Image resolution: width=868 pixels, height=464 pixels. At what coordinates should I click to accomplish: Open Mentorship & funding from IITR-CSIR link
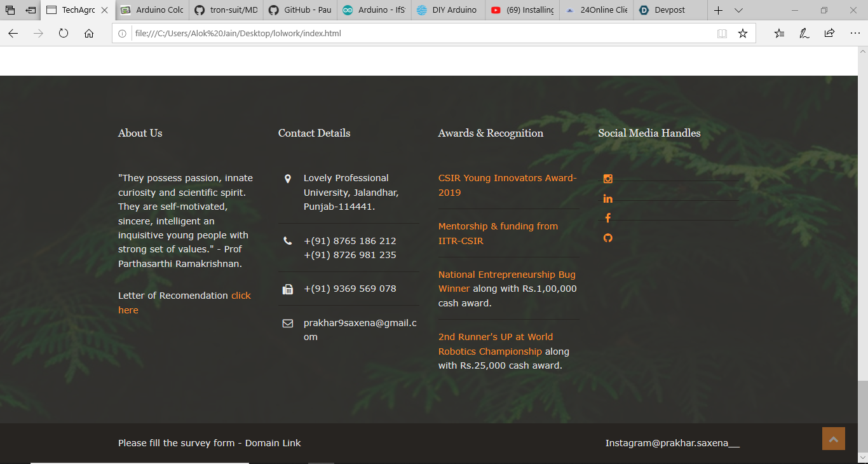click(x=498, y=233)
